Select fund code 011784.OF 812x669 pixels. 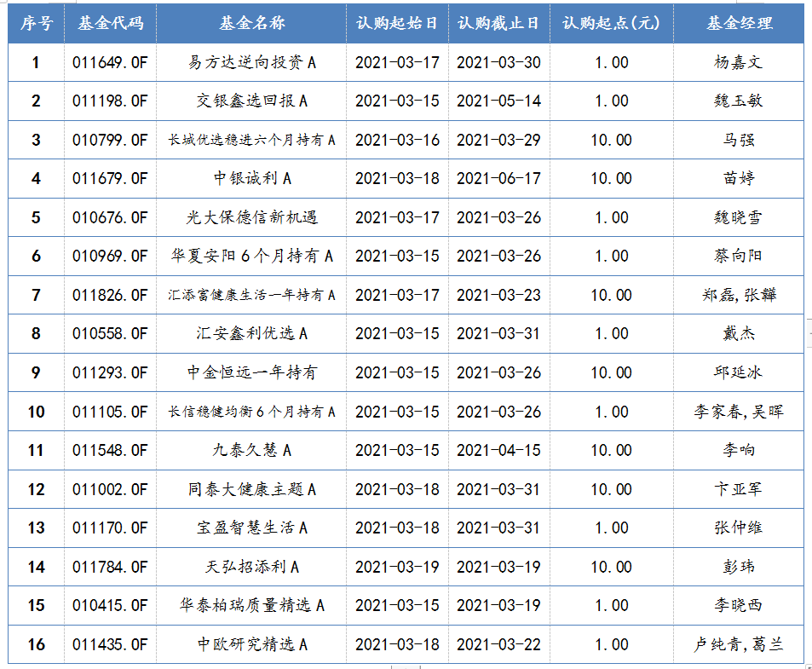110,568
